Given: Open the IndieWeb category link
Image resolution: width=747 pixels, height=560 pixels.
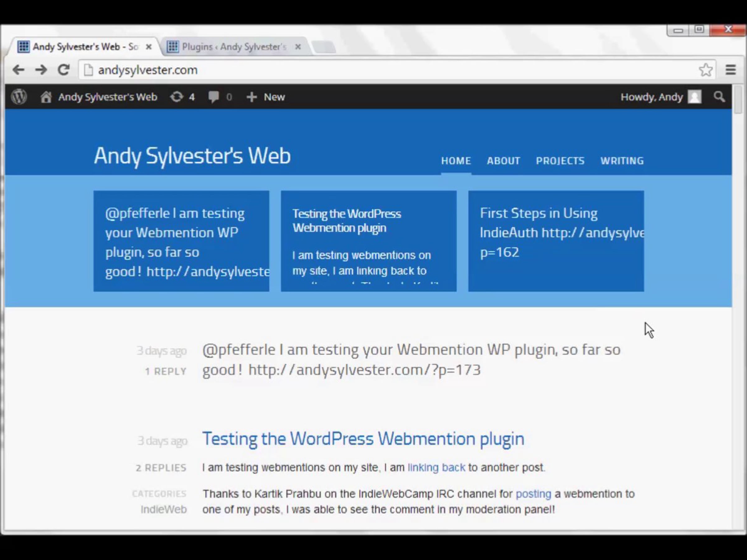Looking at the screenshot, I should pos(164,509).
